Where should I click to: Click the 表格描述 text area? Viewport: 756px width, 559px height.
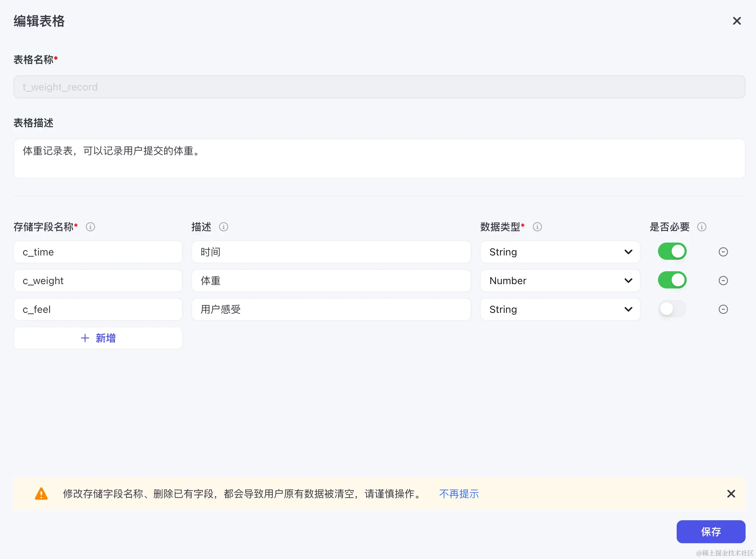(379, 159)
